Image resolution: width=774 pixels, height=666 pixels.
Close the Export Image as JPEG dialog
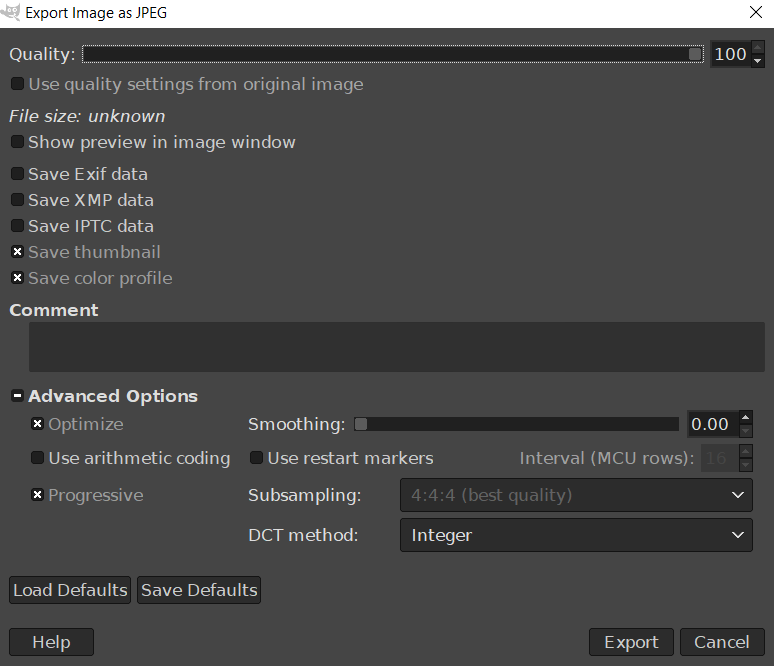coord(756,13)
